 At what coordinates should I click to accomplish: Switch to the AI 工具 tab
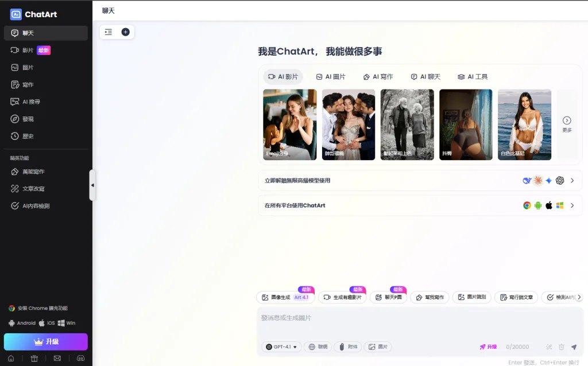point(473,77)
